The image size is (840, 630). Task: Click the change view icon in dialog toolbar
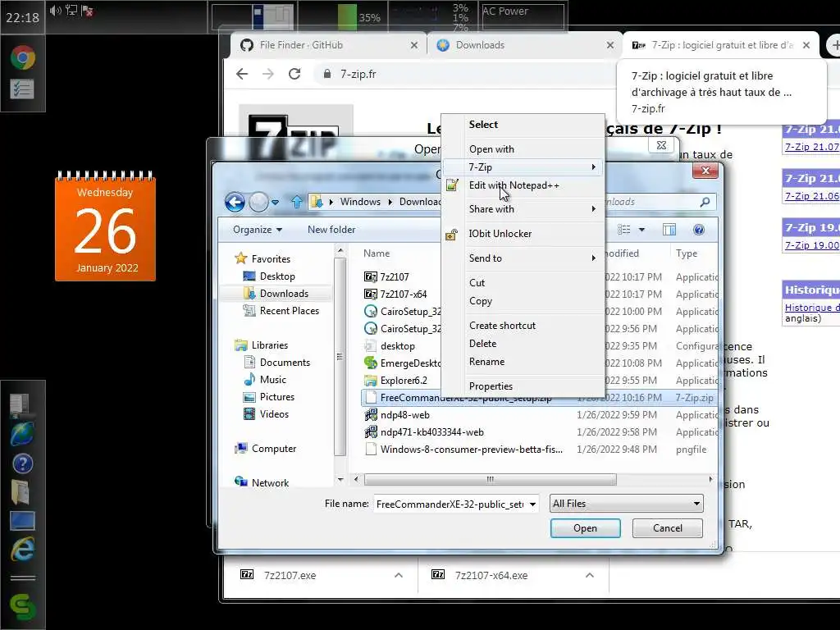coord(624,230)
